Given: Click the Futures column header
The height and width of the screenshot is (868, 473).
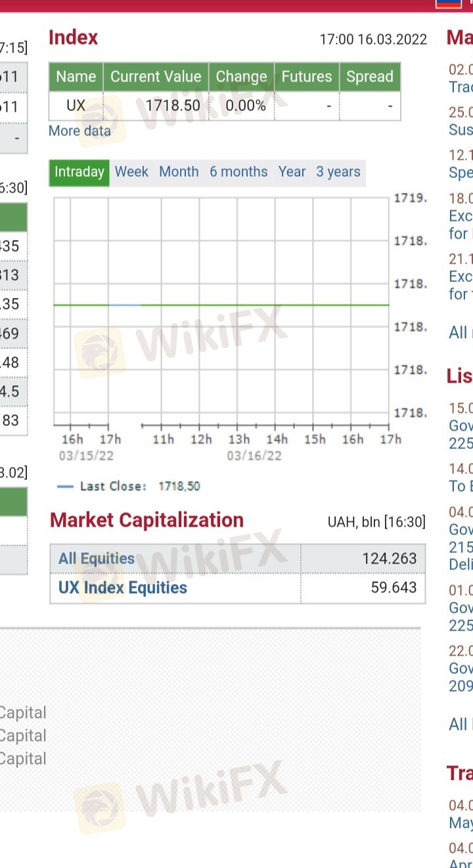Looking at the screenshot, I should 307,77.
